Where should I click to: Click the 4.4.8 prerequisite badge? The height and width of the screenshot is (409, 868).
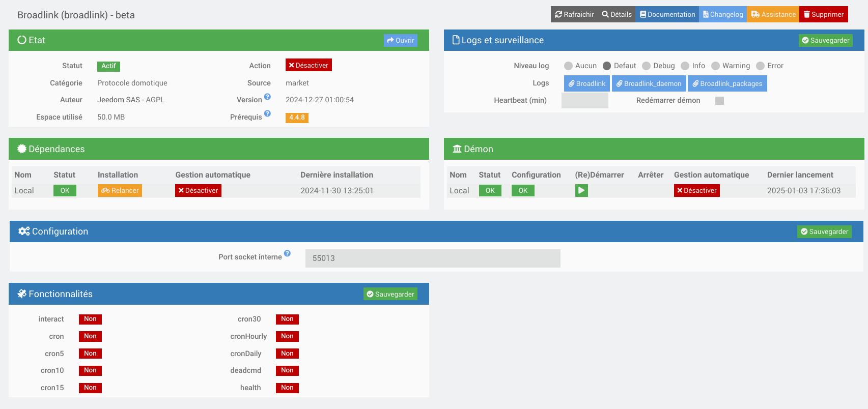[297, 118]
